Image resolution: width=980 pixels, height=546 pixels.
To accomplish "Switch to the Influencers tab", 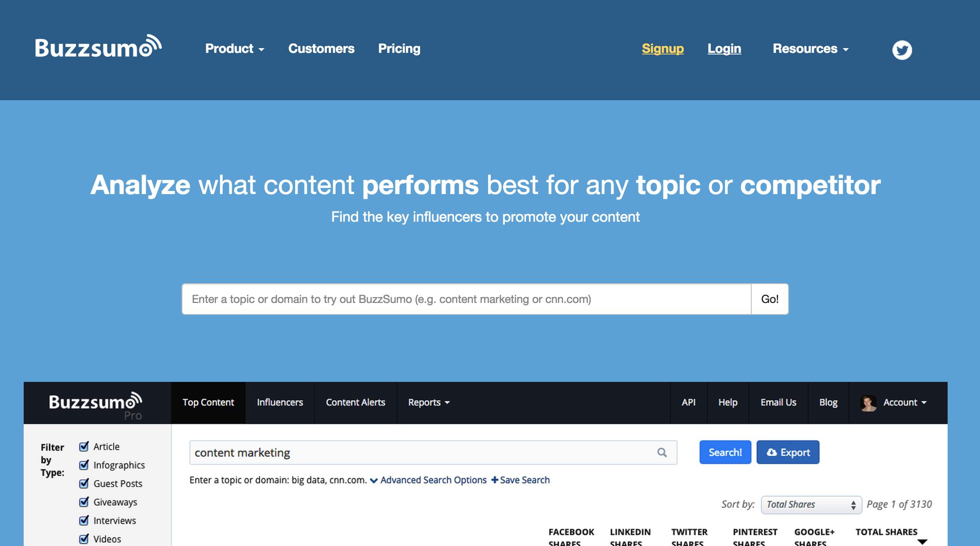I will click(280, 402).
